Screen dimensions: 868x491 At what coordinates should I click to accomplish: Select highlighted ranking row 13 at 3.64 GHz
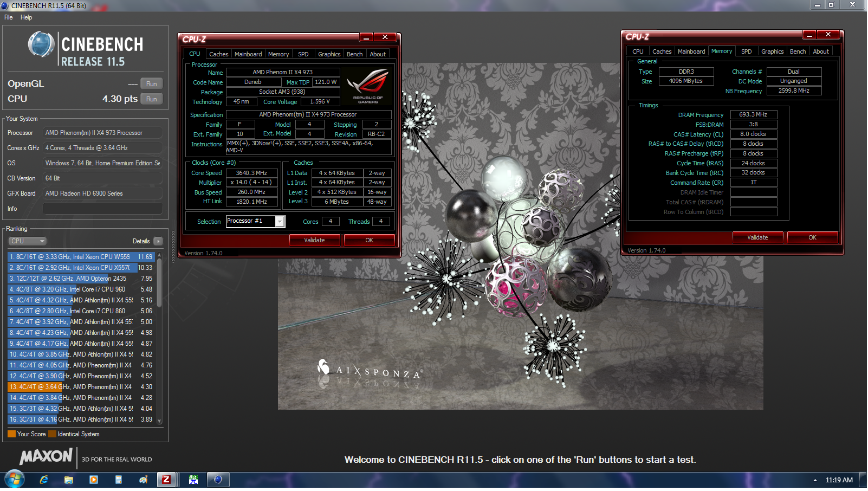pyautogui.click(x=81, y=387)
